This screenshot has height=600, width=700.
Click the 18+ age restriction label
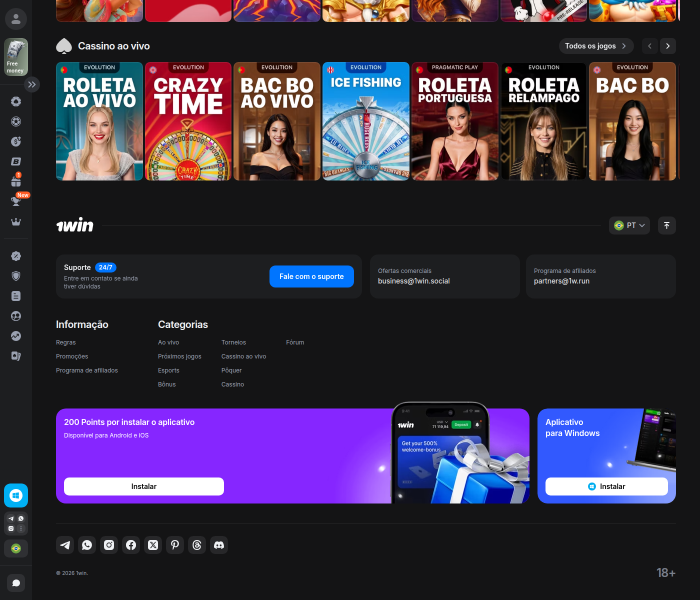click(x=666, y=573)
